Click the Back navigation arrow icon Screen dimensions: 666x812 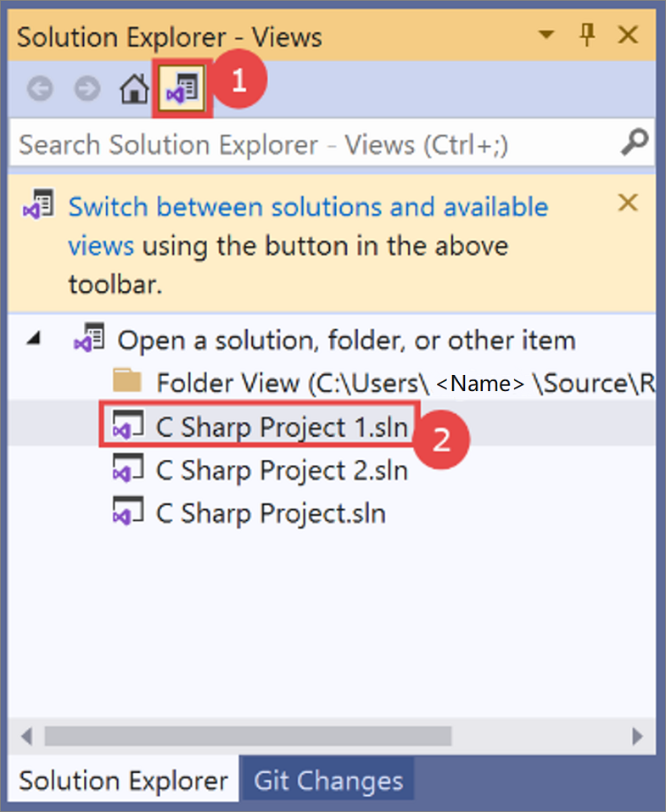[x=40, y=88]
